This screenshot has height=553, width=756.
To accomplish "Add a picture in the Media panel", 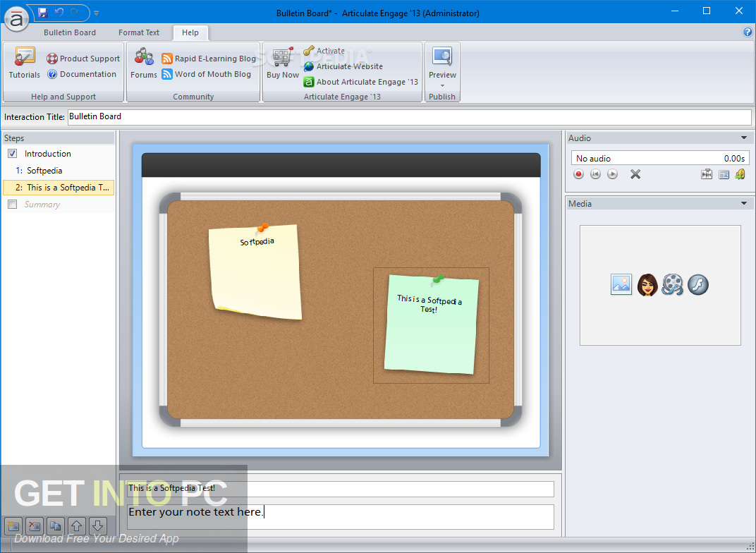I will pyautogui.click(x=621, y=284).
